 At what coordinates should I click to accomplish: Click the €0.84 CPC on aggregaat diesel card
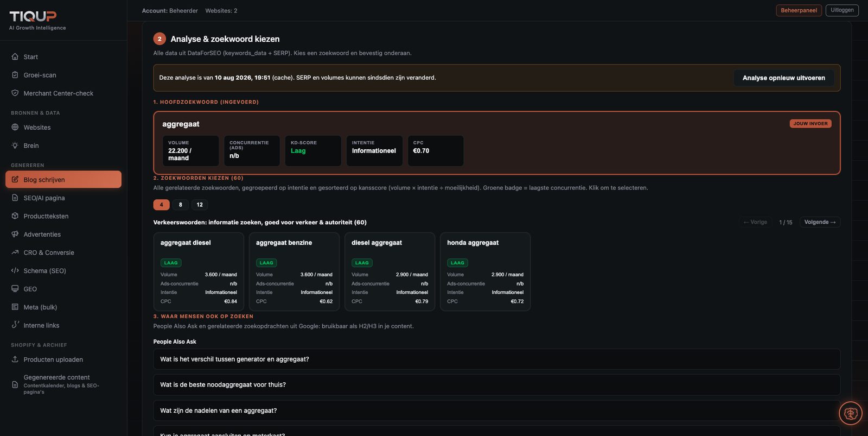(x=231, y=301)
